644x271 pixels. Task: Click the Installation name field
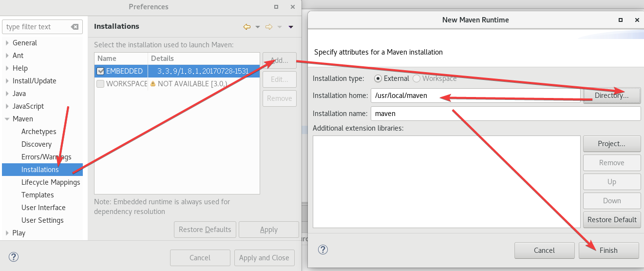506,114
